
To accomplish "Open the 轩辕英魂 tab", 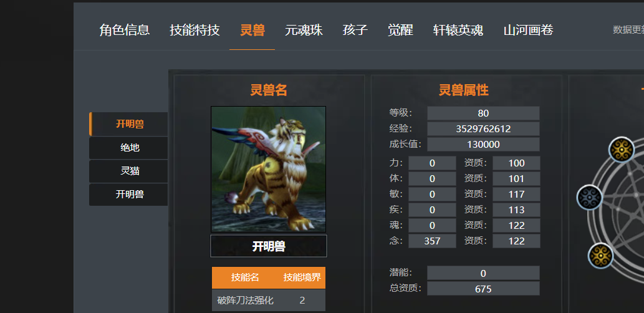I will point(458,30).
